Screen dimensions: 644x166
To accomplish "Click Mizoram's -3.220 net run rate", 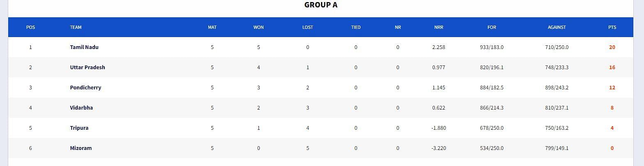I will coord(439,148).
